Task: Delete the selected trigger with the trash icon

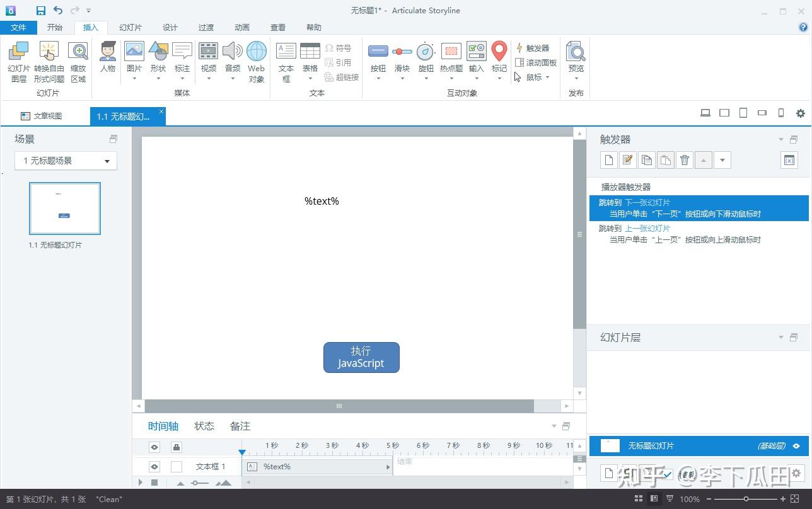Action: (x=685, y=160)
